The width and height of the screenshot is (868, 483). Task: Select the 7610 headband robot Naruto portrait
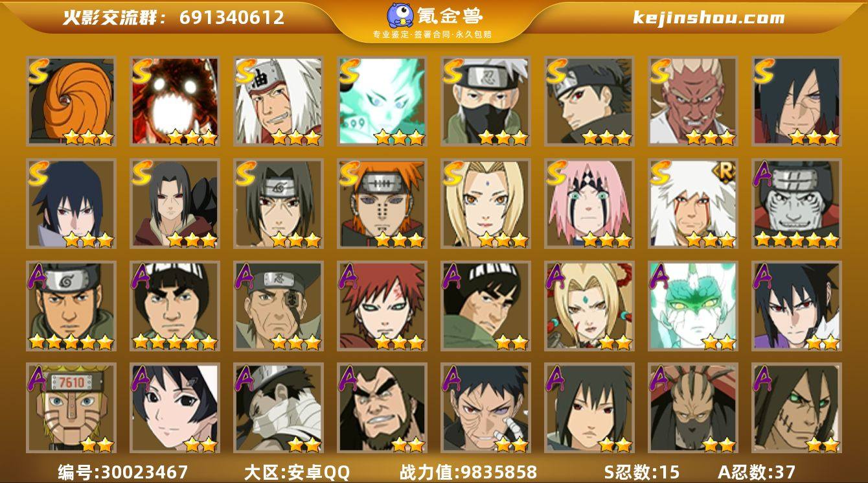tap(71, 408)
